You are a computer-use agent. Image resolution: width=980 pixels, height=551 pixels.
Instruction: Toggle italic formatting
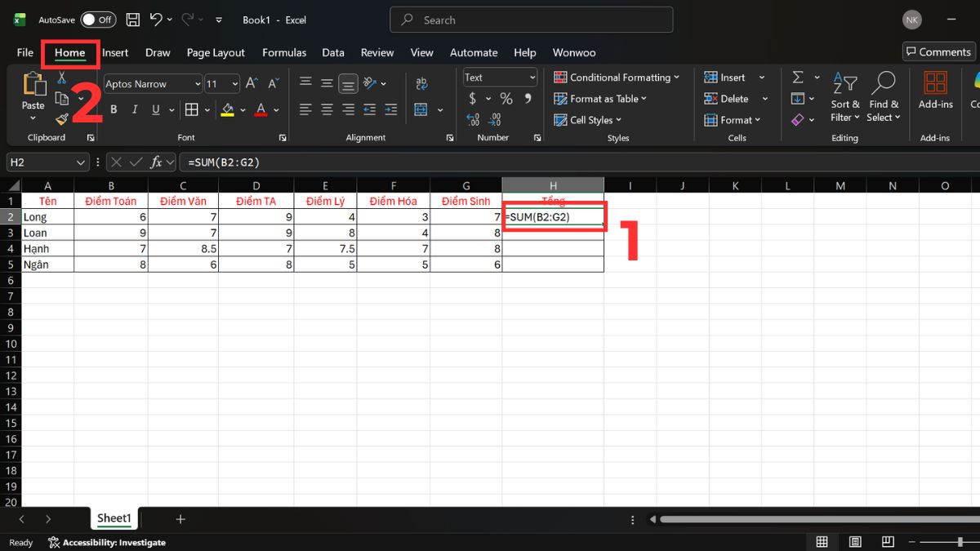[134, 109]
